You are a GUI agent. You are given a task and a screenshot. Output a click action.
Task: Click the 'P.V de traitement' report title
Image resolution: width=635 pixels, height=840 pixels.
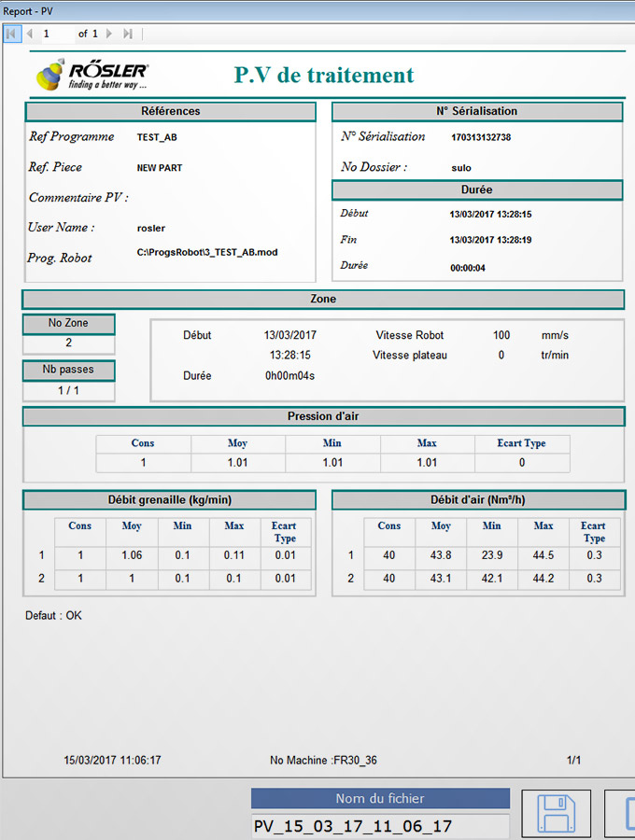(323, 76)
